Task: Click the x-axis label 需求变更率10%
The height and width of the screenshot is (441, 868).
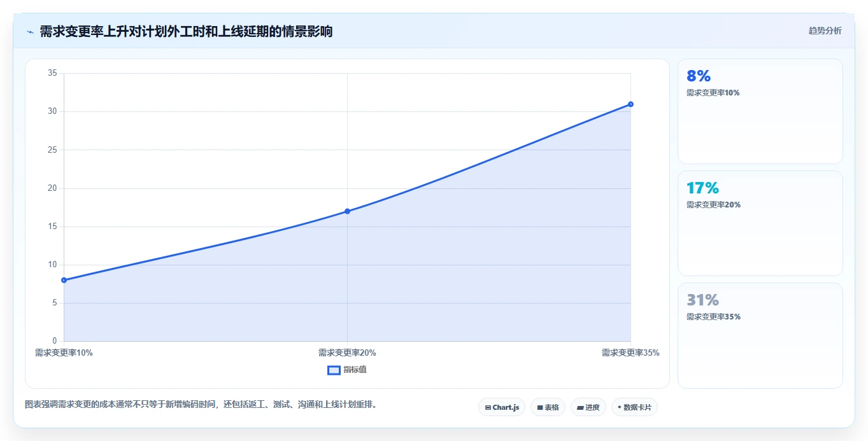Action: pyautogui.click(x=64, y=353)
